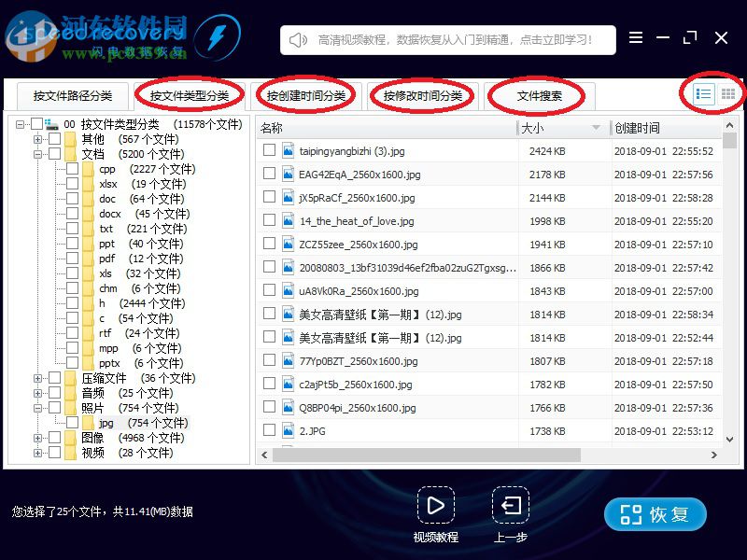
Task: Open the 按创建时间分类 tab
Action: point(306,96)
